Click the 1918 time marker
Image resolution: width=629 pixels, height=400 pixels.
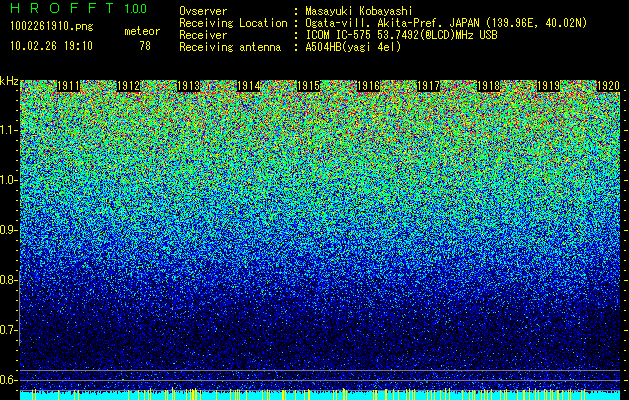[489, 86]
